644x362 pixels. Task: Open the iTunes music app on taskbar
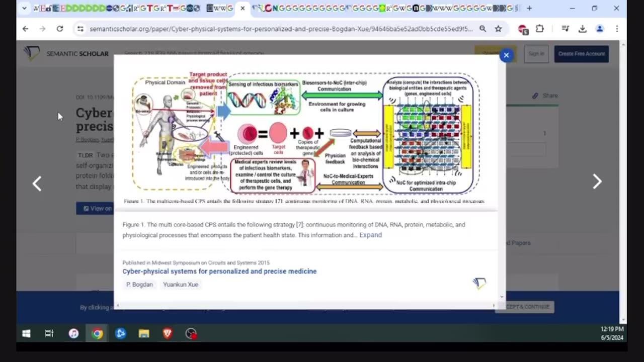pos(73,333)
